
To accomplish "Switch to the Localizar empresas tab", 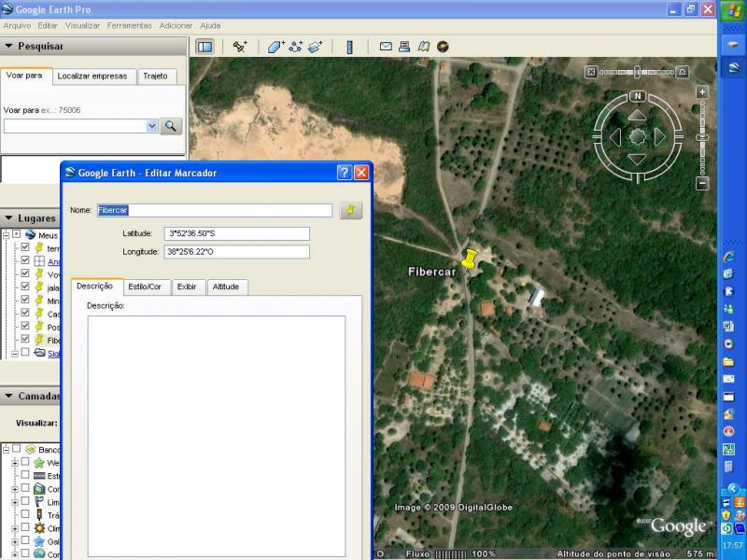I will 92,77.
